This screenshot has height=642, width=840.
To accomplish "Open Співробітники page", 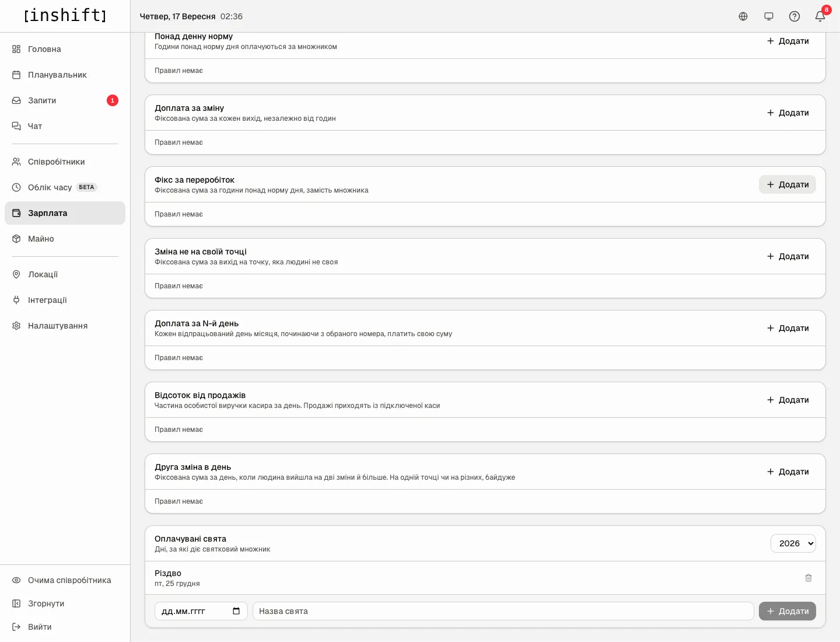I will tap(65, 162).
